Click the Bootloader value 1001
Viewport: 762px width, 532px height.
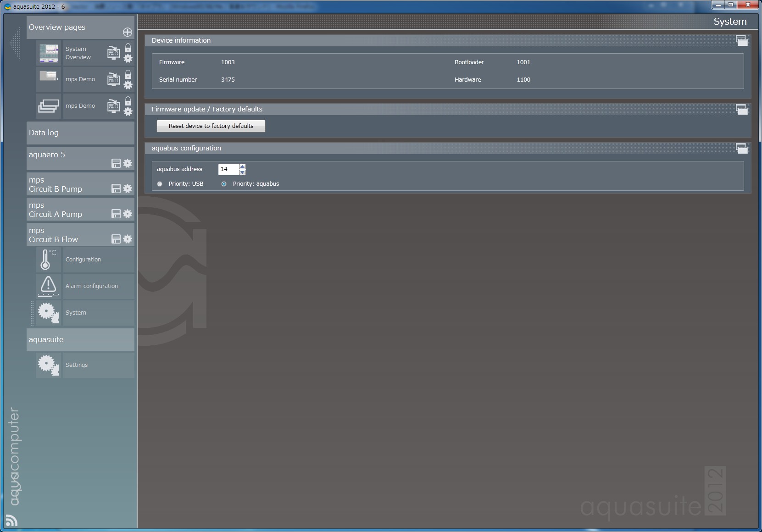click(x=523, y=62)
